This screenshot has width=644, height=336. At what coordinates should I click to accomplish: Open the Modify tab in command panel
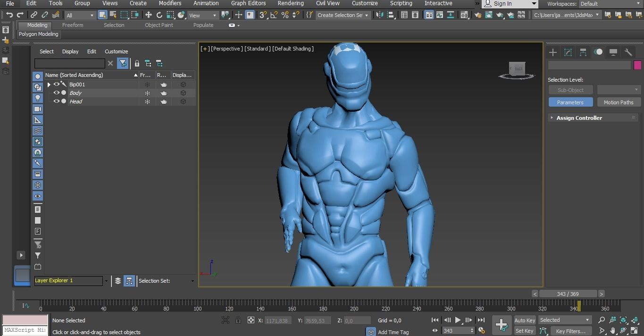pyautogui.click(x=568, y=52)
